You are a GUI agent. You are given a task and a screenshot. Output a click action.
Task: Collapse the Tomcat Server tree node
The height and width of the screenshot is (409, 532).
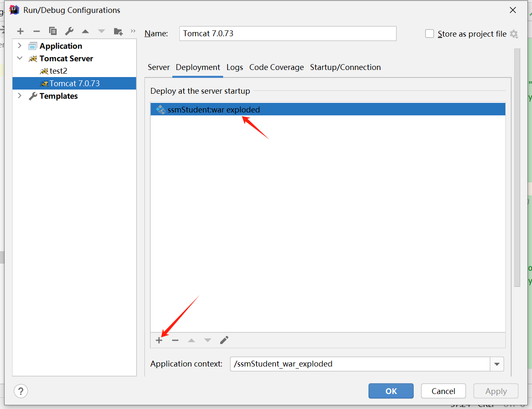(20, 58)
